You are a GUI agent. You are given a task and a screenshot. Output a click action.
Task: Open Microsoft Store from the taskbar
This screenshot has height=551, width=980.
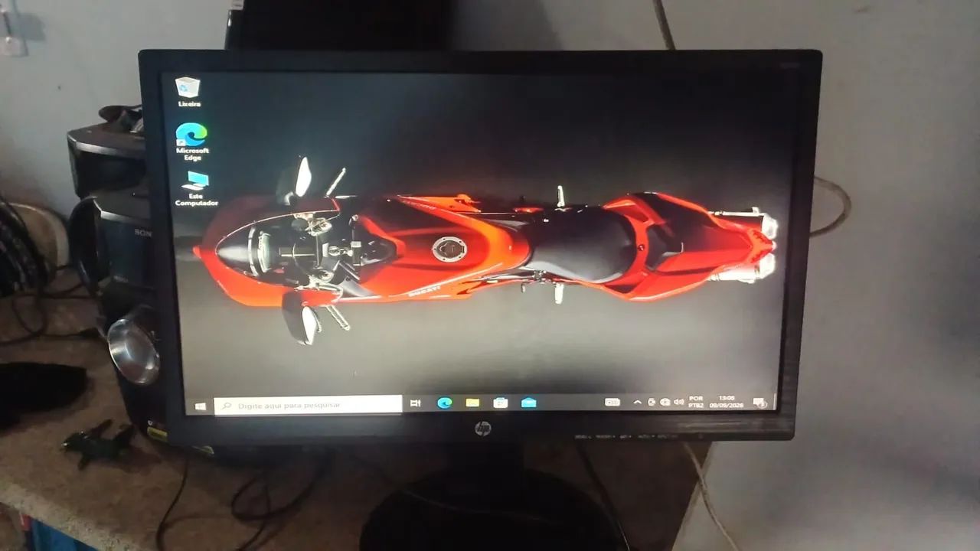coord(501,403)
